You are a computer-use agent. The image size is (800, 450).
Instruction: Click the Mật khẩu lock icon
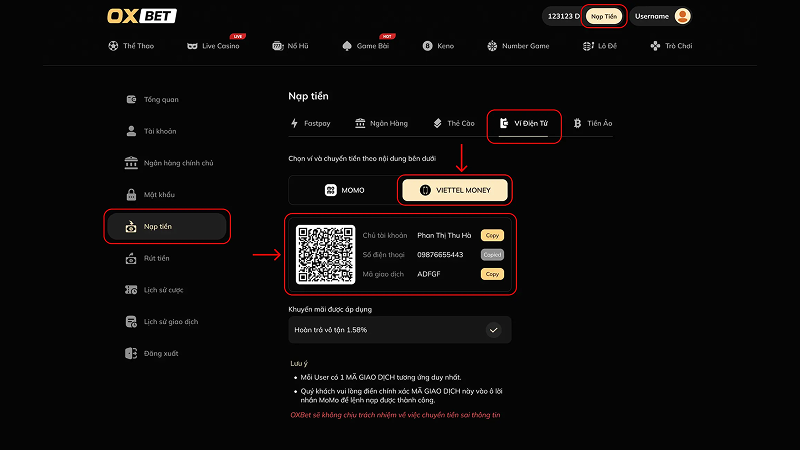[131, 194]
